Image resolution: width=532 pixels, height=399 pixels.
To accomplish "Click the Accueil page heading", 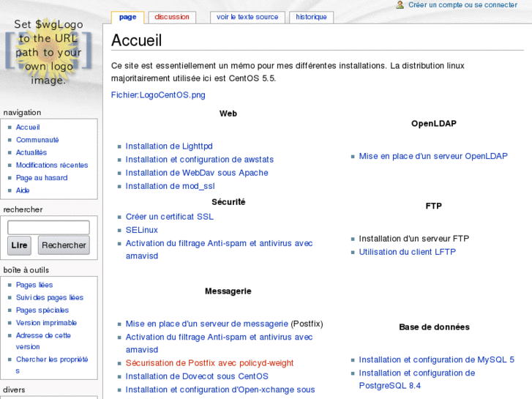I will point(136,40).
